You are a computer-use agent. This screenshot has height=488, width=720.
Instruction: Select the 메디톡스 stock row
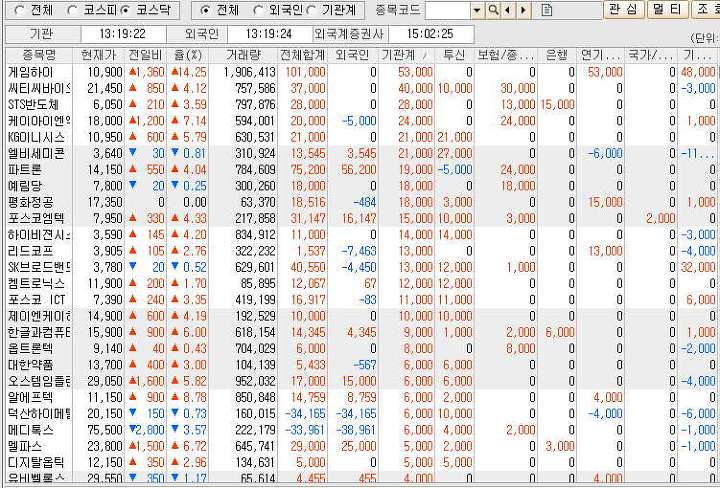pyautogui.click(x=363, y=430)
